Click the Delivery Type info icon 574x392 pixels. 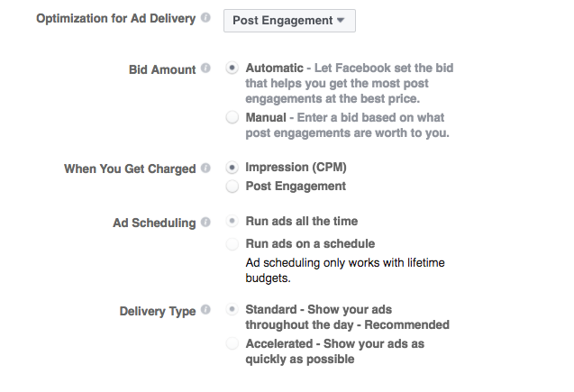pyautogui.click(x=206, y=311)
